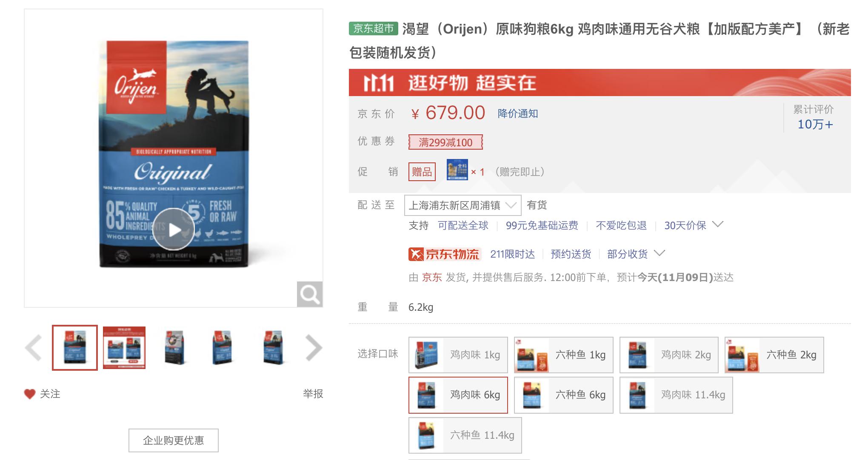
Task: Show next thumbnails with right arrow
Action: point(314,348)
